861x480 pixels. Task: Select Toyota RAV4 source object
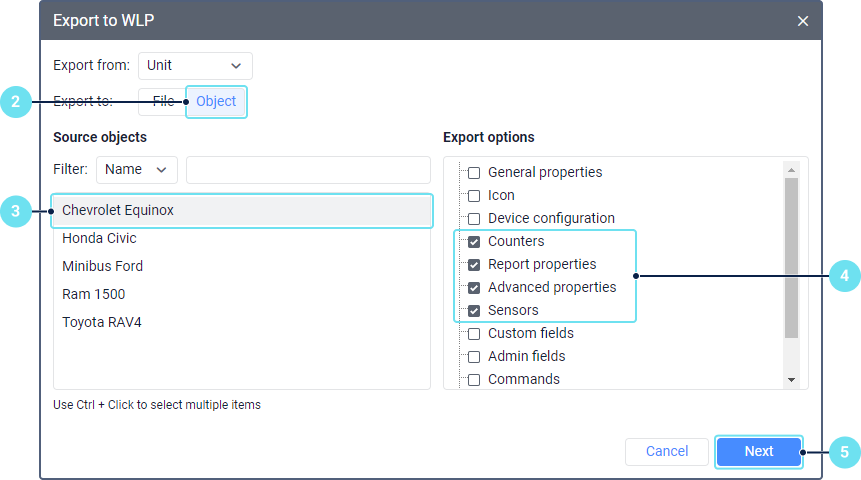102,322
